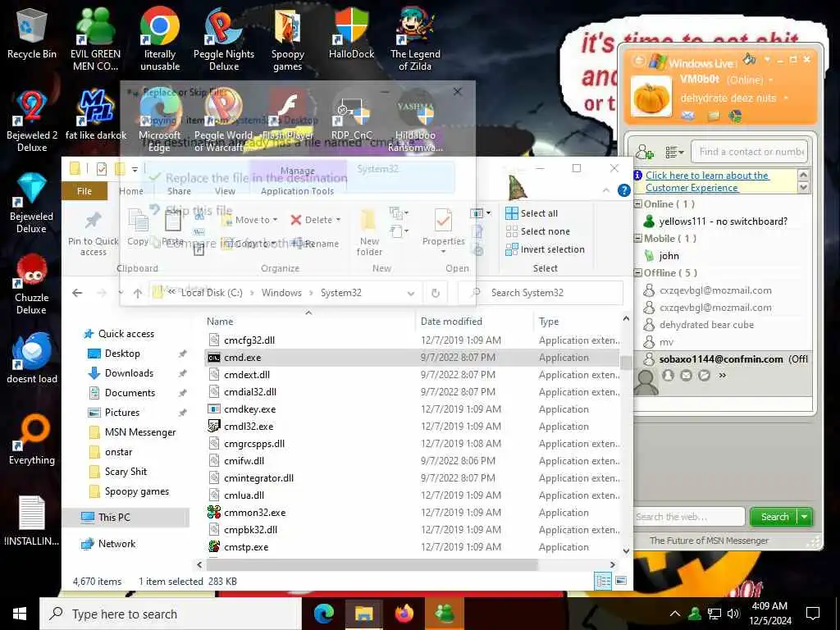This screenshot has width=840, height=630.
Task: Open the 'doesnt load' Thunderbird shortcut
Action: [x=32, y=358]
